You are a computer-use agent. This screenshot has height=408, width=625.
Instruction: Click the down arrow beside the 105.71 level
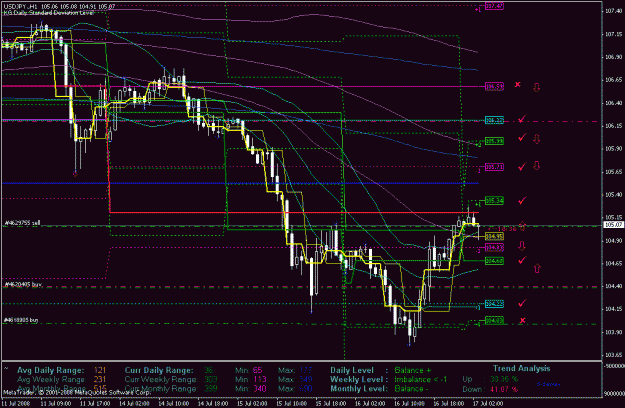point(537,165)
